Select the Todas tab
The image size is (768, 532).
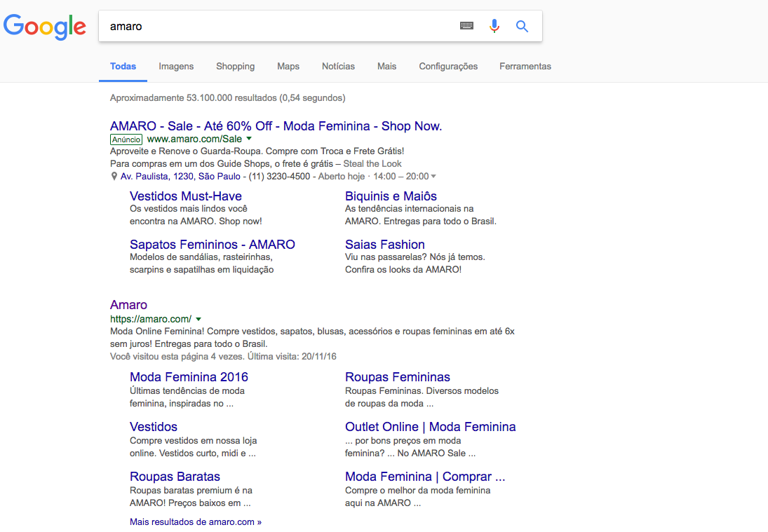pyautogui.click(x=123, y=66)
